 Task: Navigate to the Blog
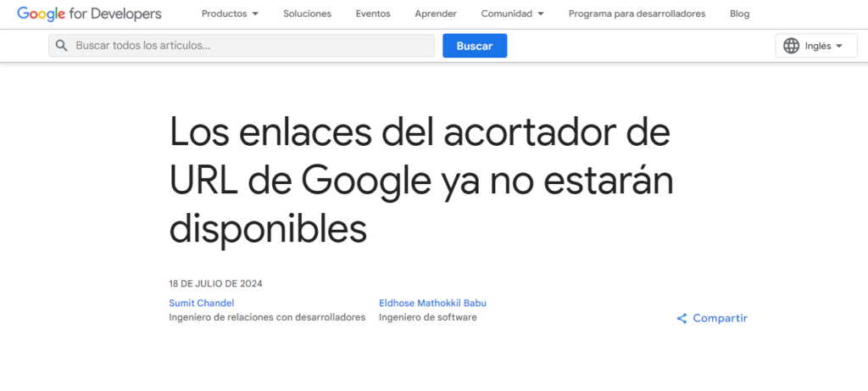tap(739, 14)
